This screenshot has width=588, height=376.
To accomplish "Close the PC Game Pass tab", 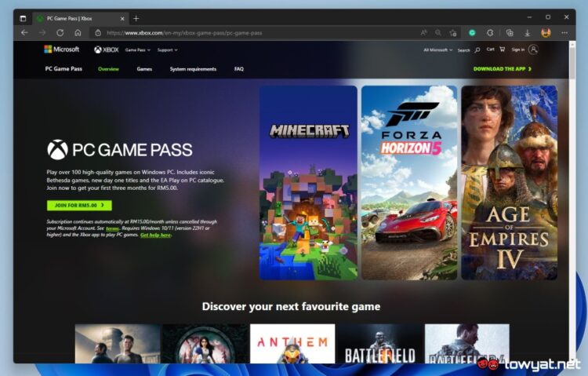I will pos(122,18).
